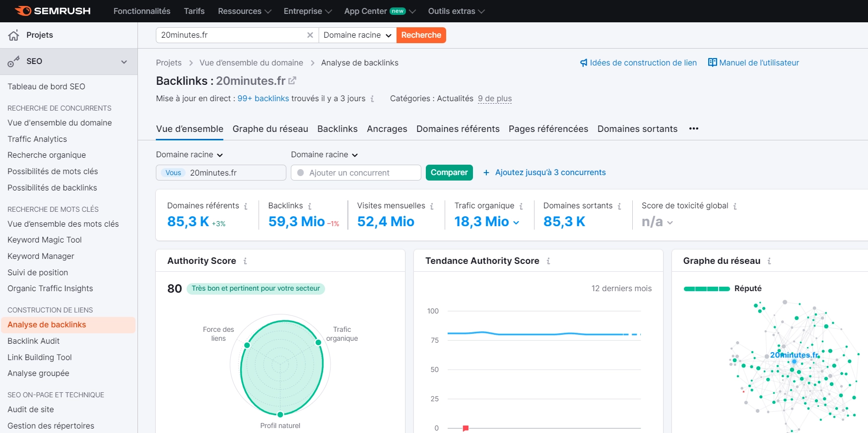Switch to Graphe du réseau tab
This screenshot has height=433, width=868.
point(270,129)
